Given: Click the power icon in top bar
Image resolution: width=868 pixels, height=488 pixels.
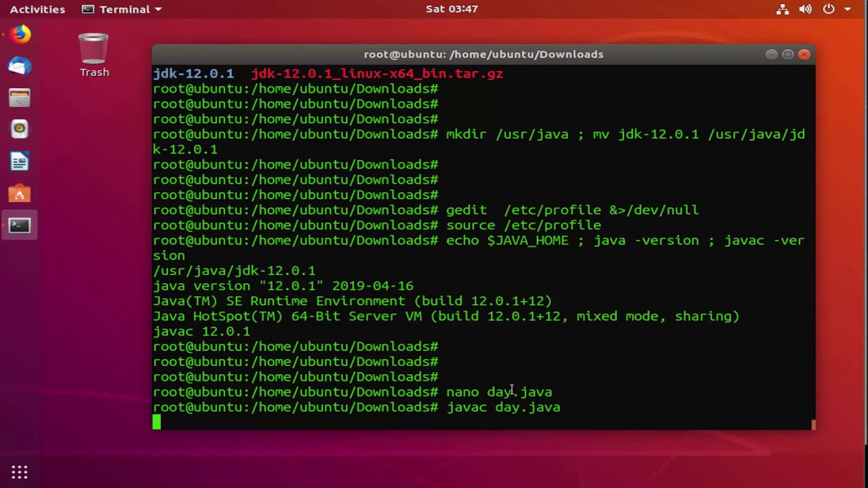Looking at the screenshot, I should 829,9.
